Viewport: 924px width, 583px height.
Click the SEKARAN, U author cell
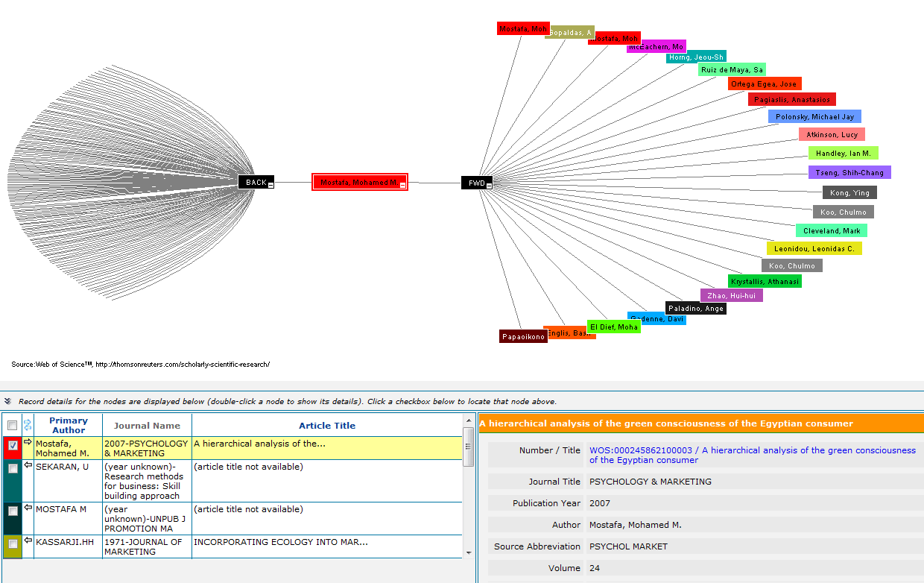[68, 481]
